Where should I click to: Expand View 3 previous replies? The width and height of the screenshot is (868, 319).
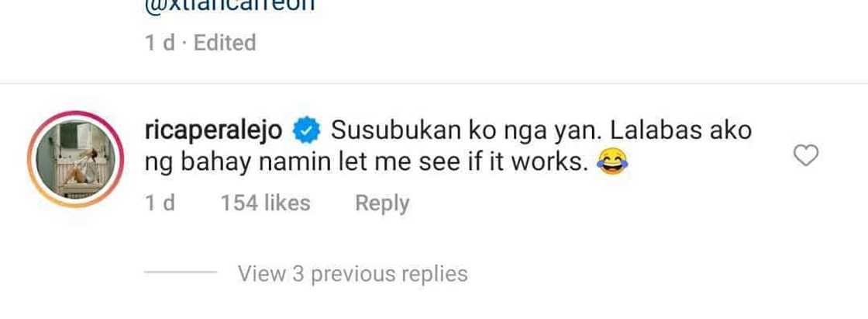pyautogui.click(x=353, y=273)
